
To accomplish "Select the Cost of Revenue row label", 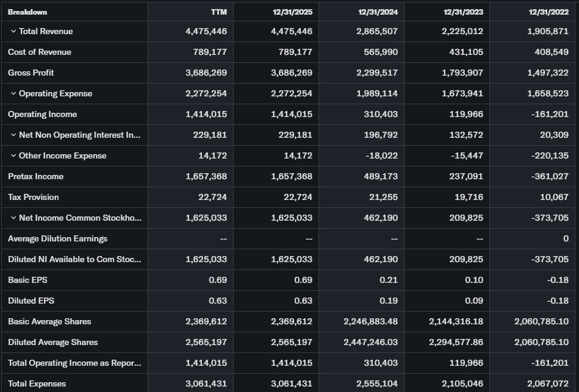I will pos(39,52).
